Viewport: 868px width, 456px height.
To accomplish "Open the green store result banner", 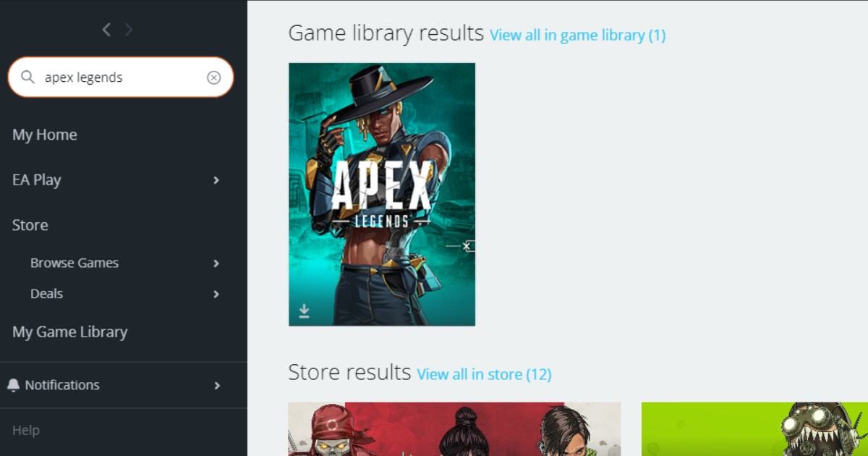I will [754, 429].
